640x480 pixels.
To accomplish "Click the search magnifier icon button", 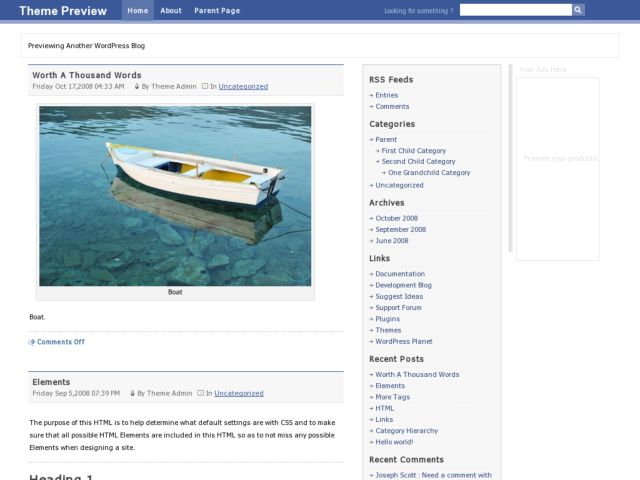I will pyautogui.click(x=578, y=10).
